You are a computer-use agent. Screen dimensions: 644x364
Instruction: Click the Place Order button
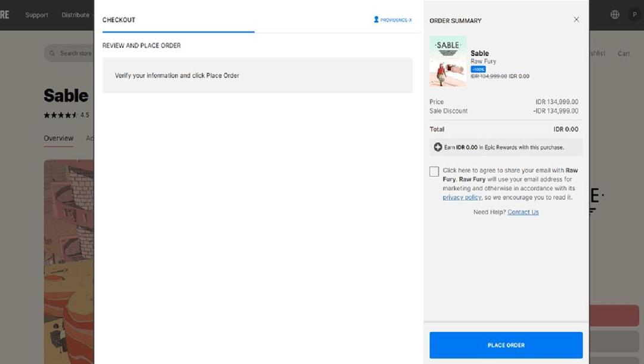(x=506, y=345)
